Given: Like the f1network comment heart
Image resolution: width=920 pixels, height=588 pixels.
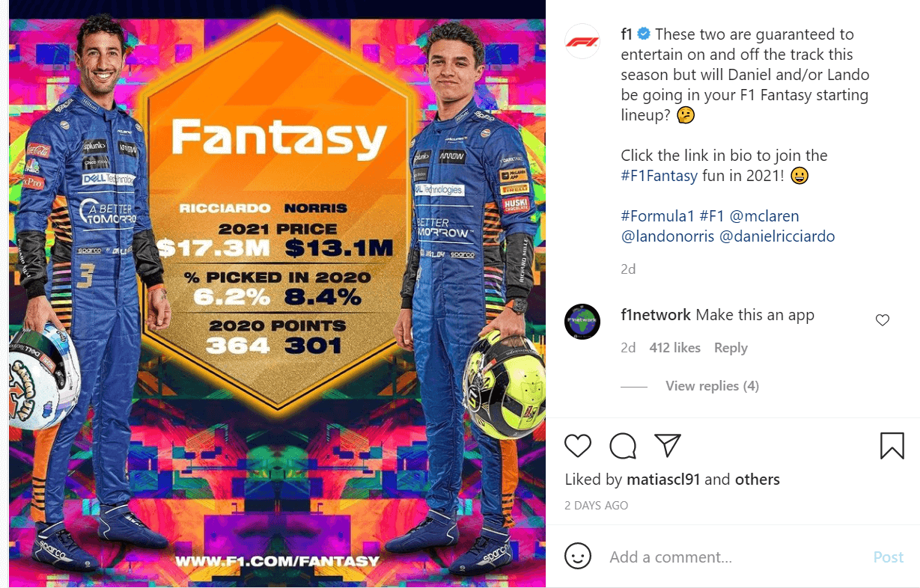Looking at the screenshot, I should tap(883, 320).
